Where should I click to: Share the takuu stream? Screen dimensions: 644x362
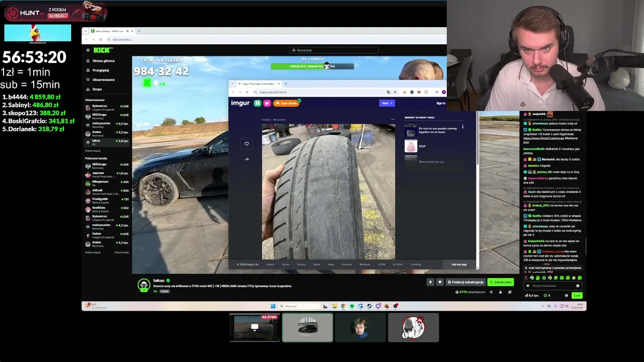click(x=491, y=292)
